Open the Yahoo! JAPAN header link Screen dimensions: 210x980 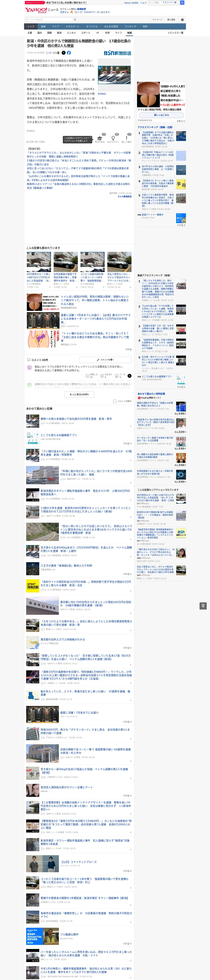pos(131,3)
